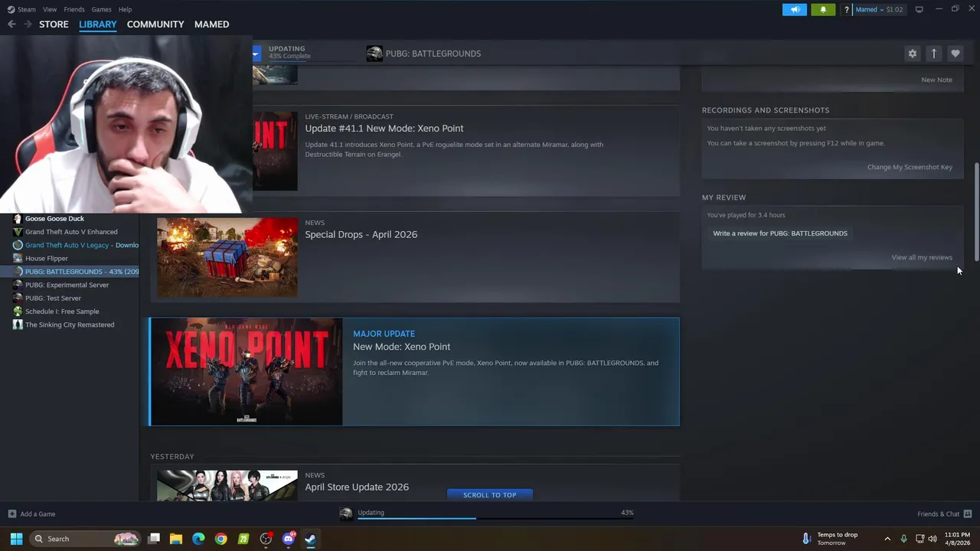Open Microsoft Edge from taskbar
Image resolution: width=980 pixels, height=551 pixels.
tap(198, 539)
